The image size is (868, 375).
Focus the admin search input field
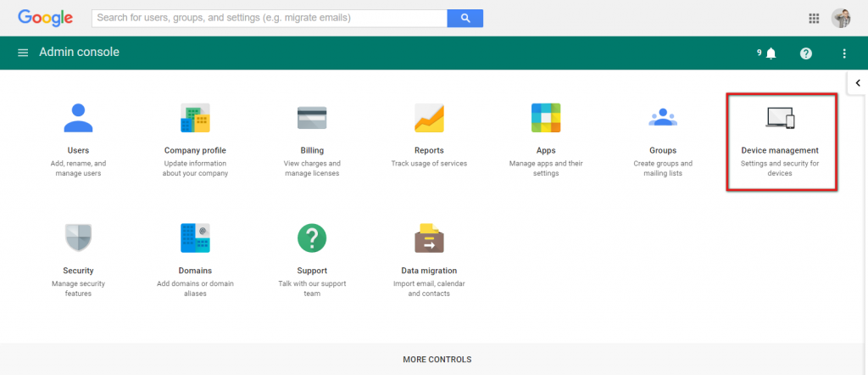pyautogui.click(x=270, y=18)
